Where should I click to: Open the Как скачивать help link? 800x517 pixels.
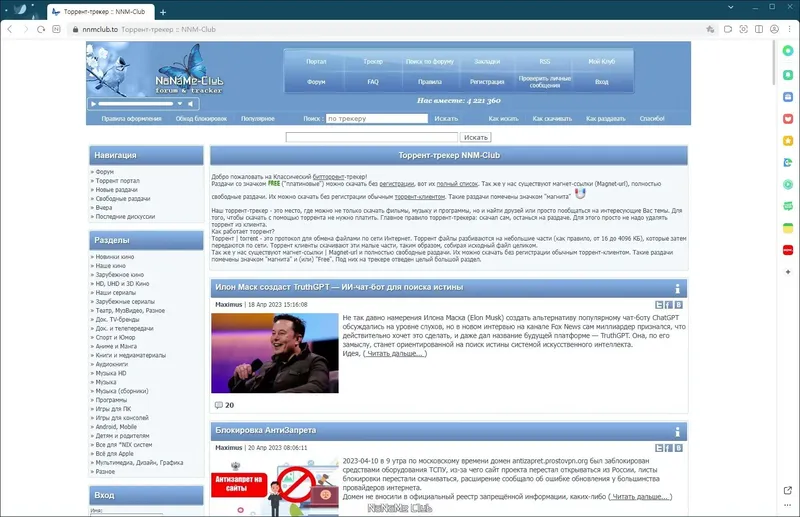552,118
